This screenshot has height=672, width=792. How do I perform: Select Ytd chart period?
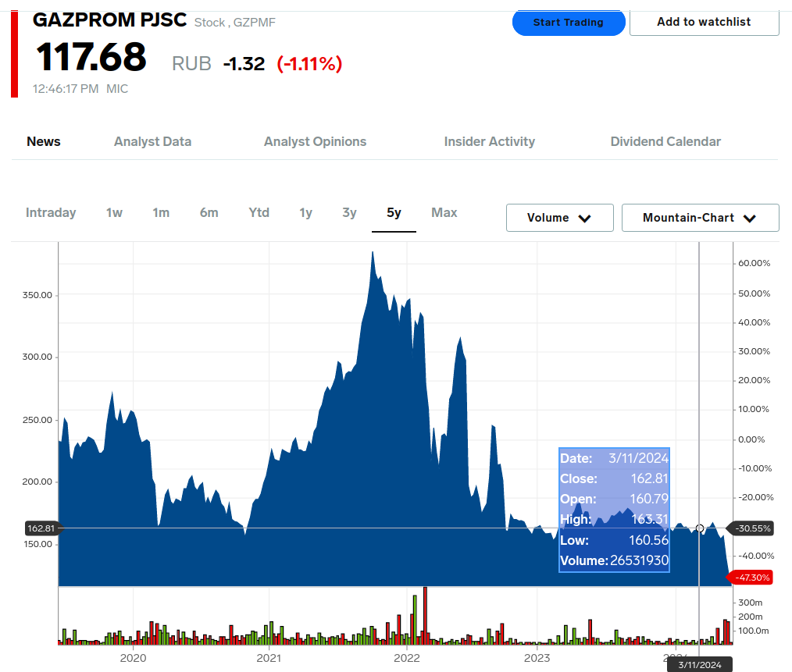259,212
